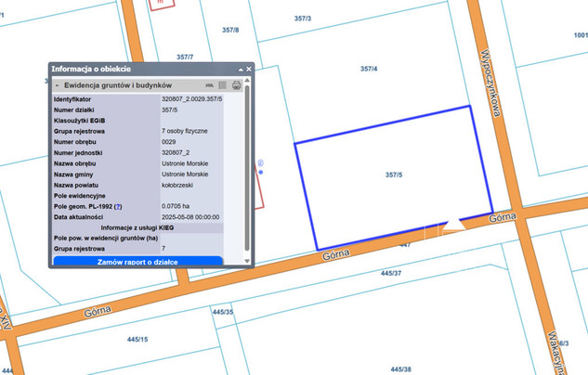Click the identifier value 320807_2.0029.357/5

[191, 98]
